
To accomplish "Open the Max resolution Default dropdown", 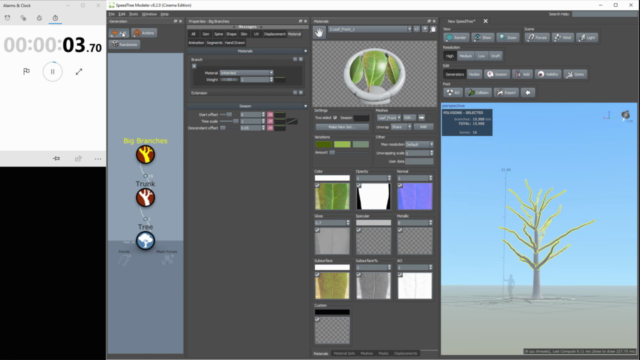I will (419, 144).
